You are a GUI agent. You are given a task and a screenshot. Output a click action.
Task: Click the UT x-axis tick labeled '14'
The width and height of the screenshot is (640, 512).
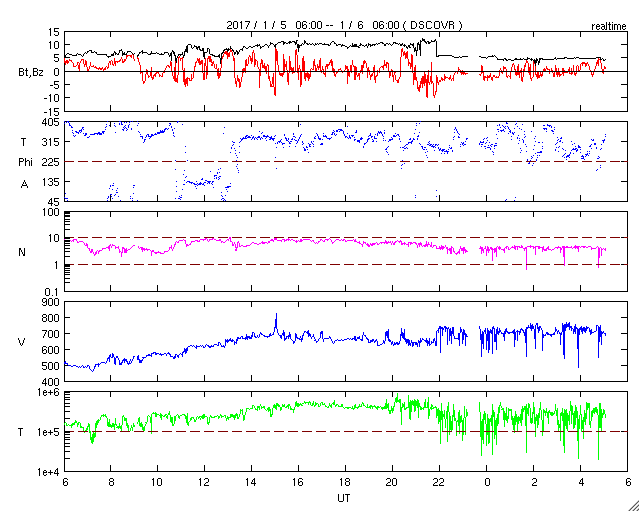(251, 481)
